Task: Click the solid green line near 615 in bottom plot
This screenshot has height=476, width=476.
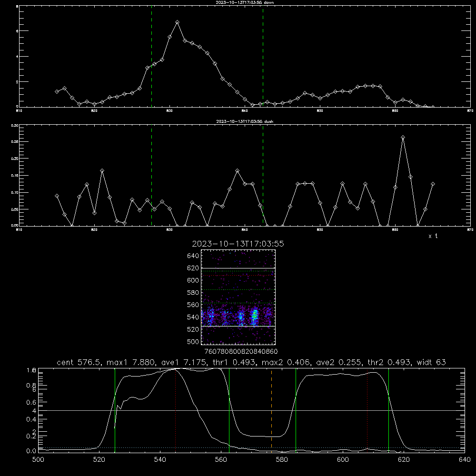Action: click(388, 410)
